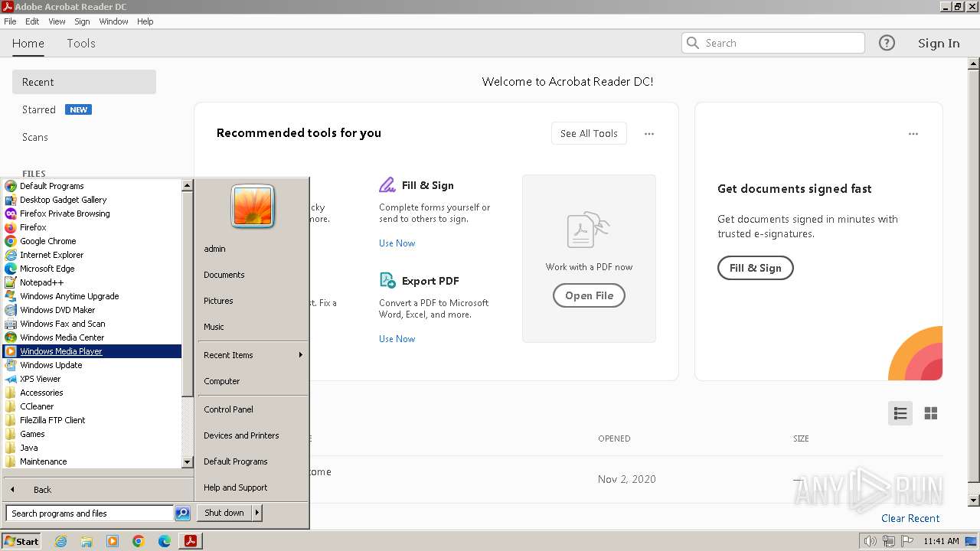Screen dimensions: 980x551
Task: Click the help question mark icon
Action: coord(887,43)
